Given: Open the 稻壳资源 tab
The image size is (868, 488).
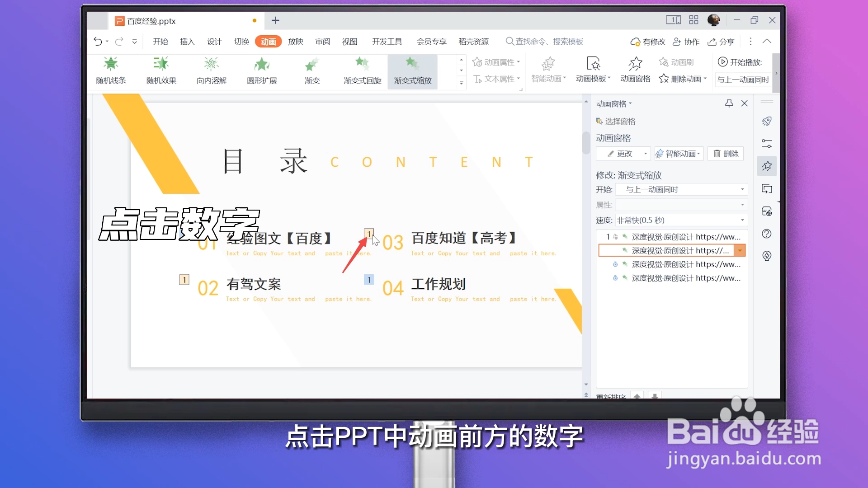Looking at the screenshot, I should click(x=474, y=42).
